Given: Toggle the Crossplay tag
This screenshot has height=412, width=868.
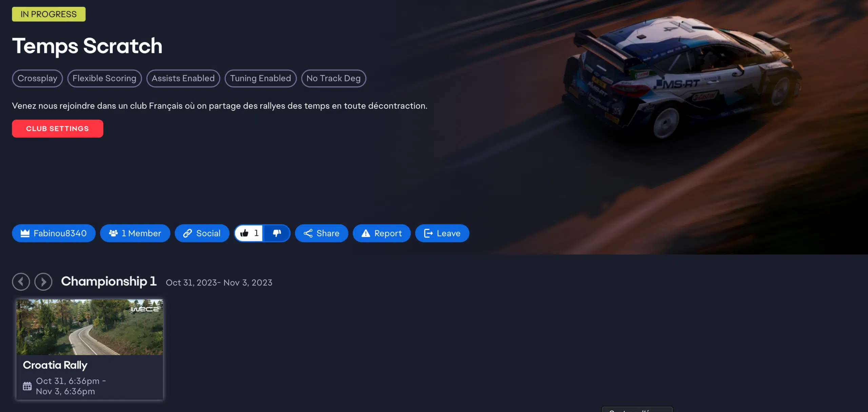Looking at the screenshot, I should [x=37, y=78].
